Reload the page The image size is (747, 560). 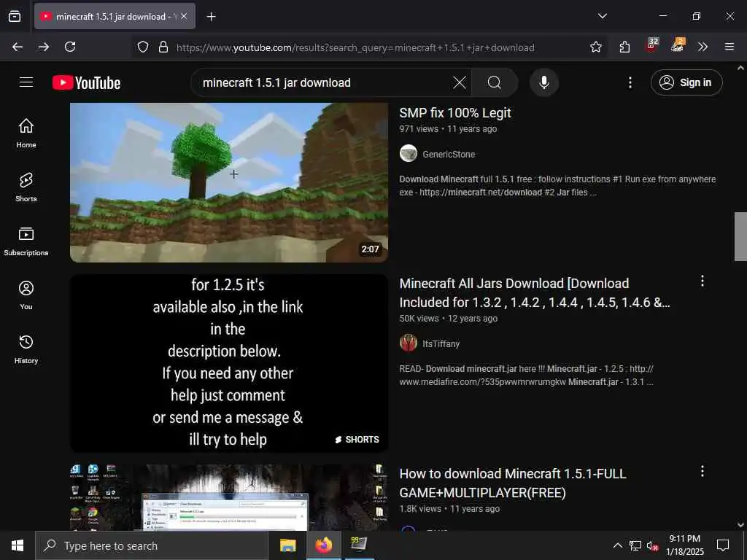click(x=70, y=47)
